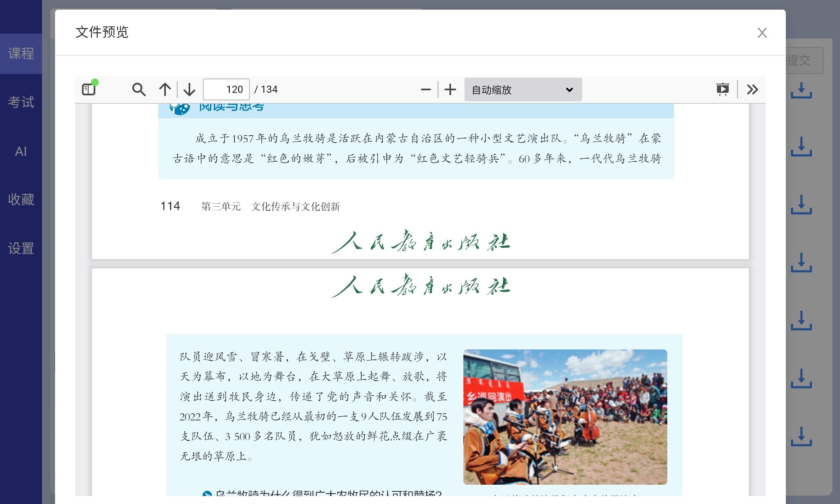Open the 课程 sidebar tab

click(x=21, y=53)
